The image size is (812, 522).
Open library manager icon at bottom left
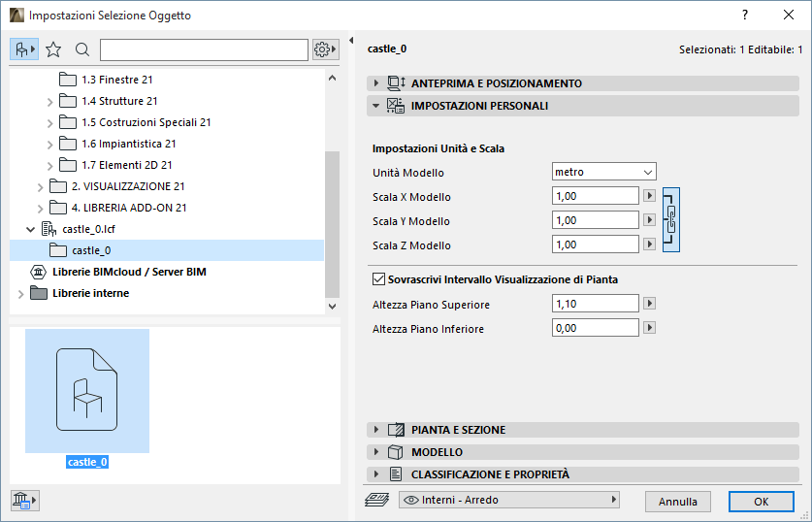click(x=23, y=501)
